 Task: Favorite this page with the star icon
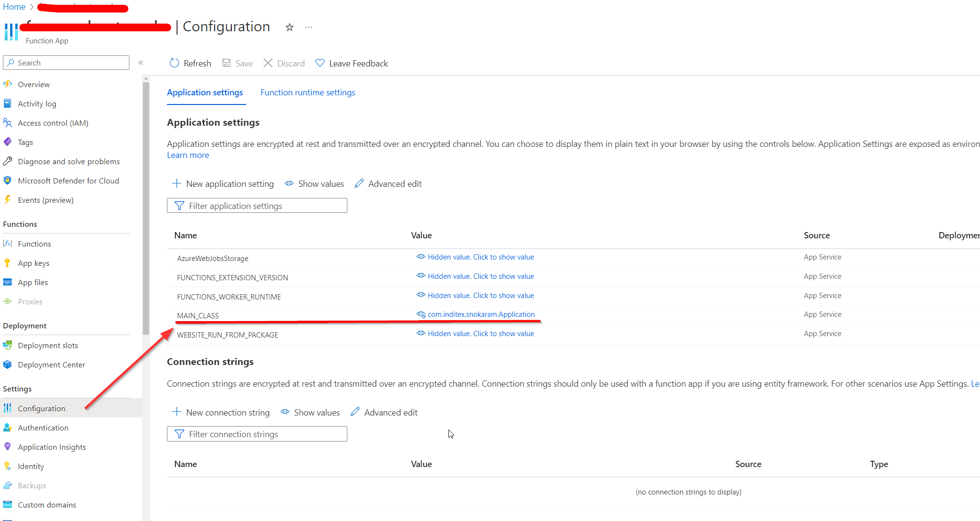tap(289, 27)
